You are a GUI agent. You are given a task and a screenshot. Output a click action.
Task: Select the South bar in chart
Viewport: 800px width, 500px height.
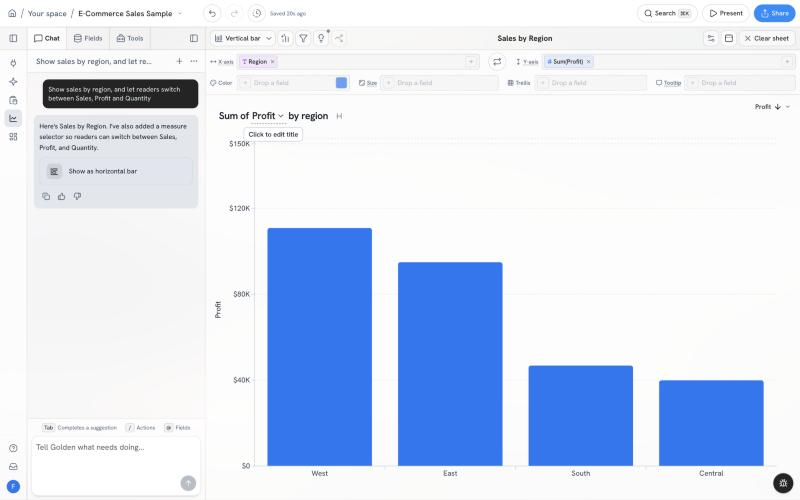581,416
